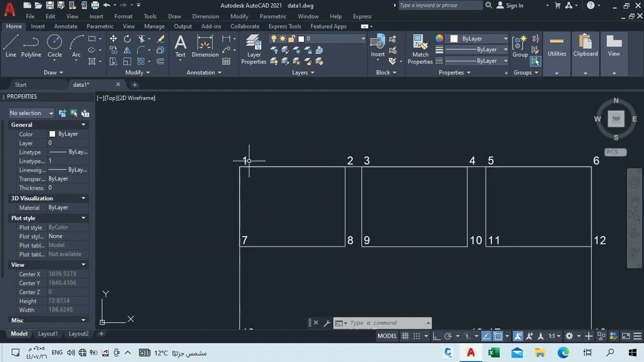Open the File menu

pos(30,16)
